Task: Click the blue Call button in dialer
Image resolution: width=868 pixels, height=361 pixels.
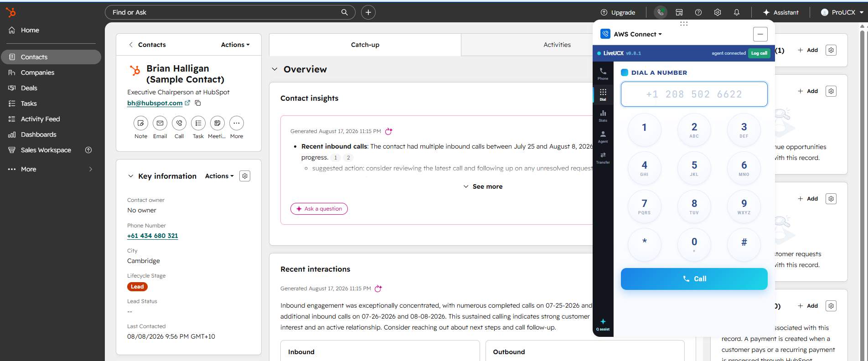Action: click(x=694, y=279)
